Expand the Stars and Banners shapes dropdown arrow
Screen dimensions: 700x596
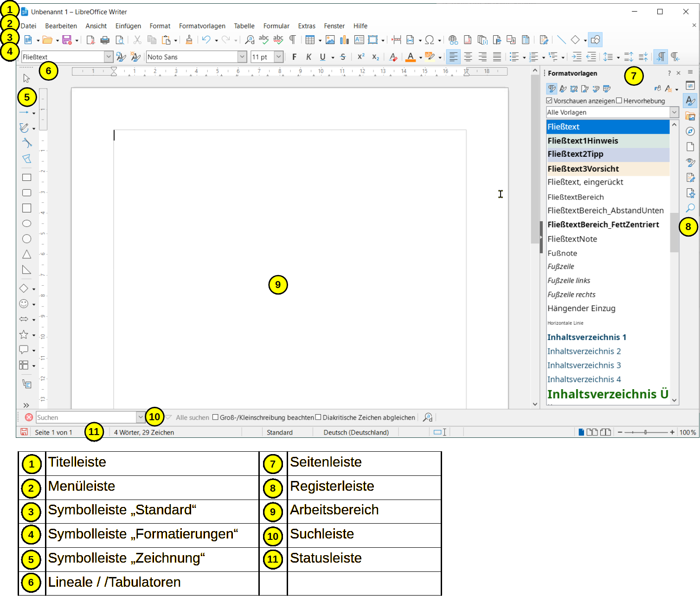pyautogui.click(x=34, y=336)
